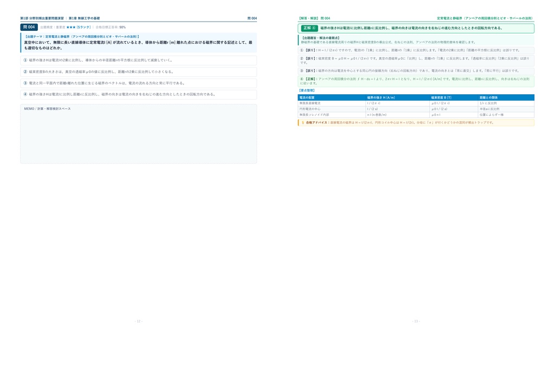Select answer option ④ on the question page

point(138,94)
